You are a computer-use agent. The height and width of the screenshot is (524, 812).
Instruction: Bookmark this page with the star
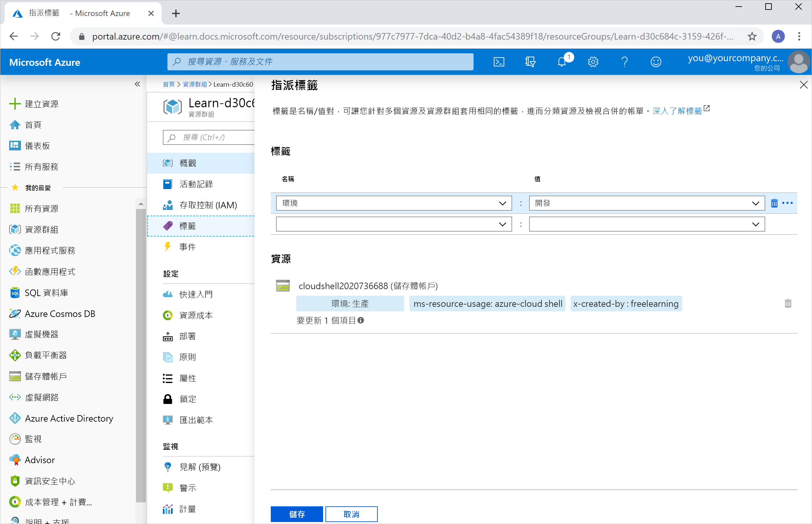pyautogui.click(x=752, y=36)
